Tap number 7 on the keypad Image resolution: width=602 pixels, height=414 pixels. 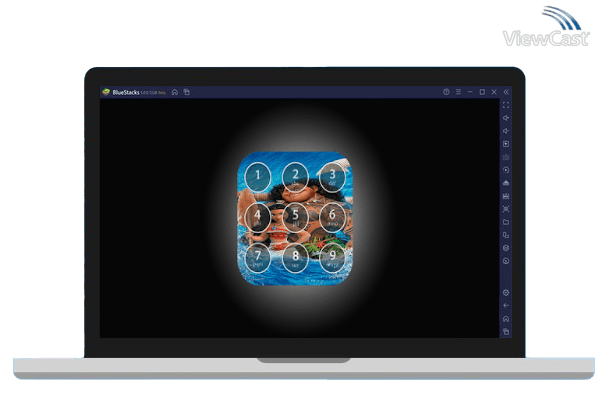(x=258, y=255)
